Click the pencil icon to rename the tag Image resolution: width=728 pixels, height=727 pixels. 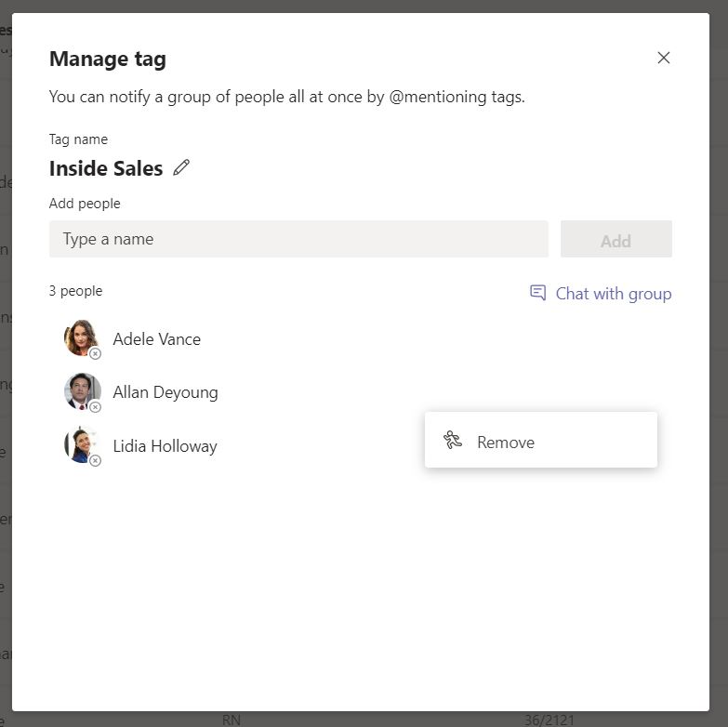click(181, 167)
